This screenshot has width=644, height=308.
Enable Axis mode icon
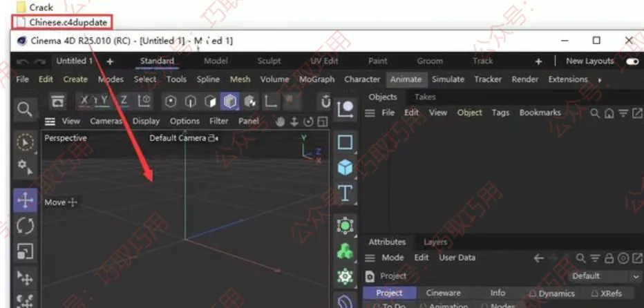270,101
